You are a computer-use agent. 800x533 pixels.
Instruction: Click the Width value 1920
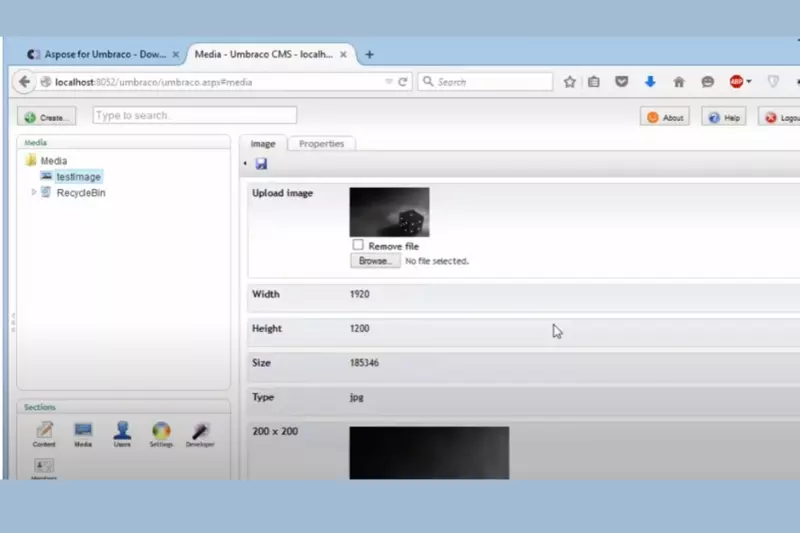(x=360, y=294)
